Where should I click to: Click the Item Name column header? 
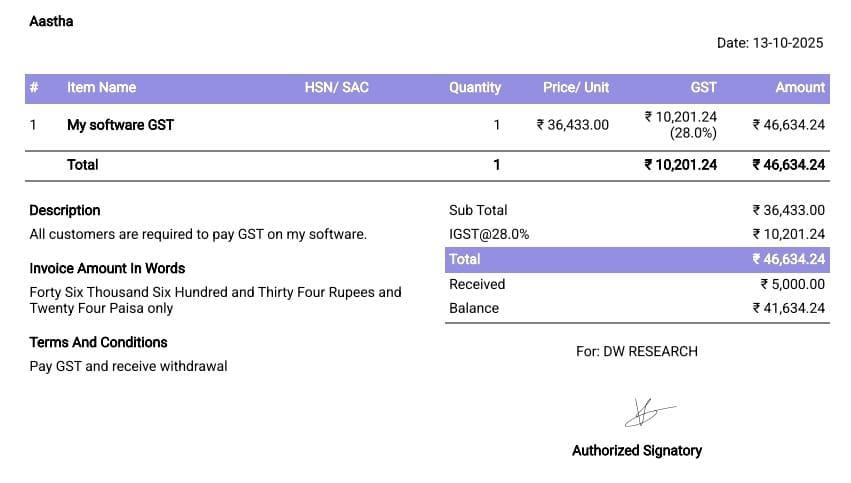click(101, 88)
